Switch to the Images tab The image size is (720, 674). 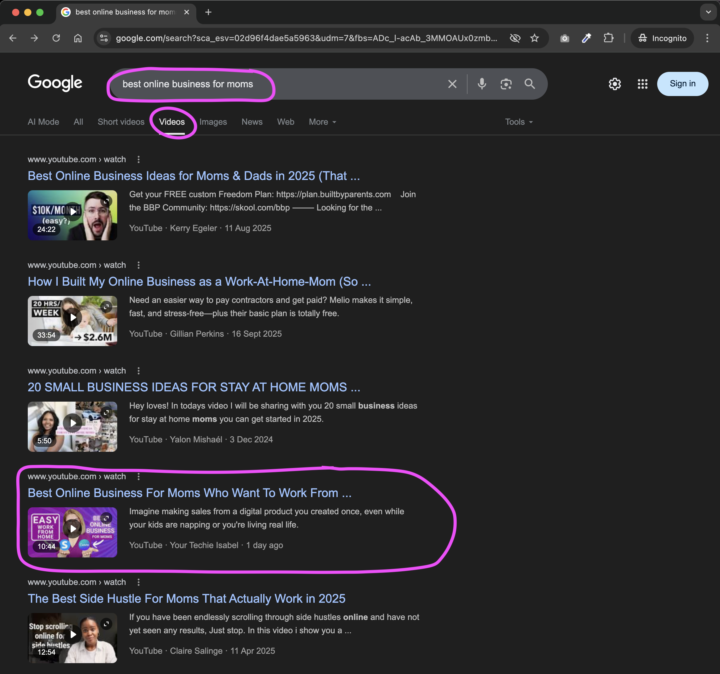[x=213, y=122]
